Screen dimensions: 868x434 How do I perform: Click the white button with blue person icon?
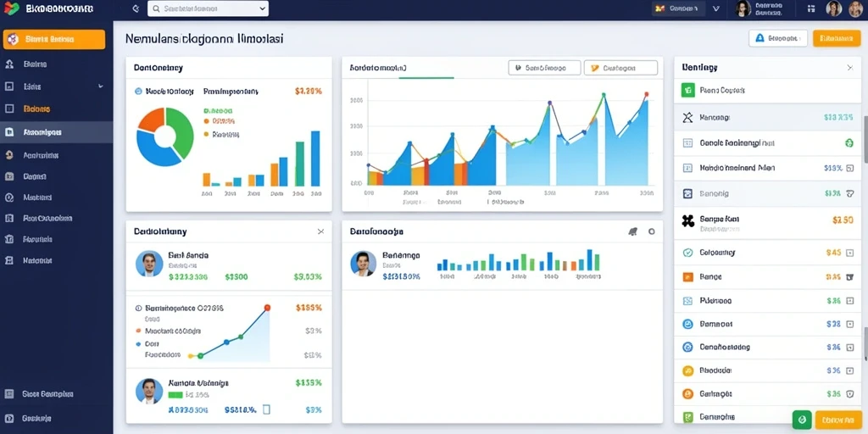click(x=778, y=38)
